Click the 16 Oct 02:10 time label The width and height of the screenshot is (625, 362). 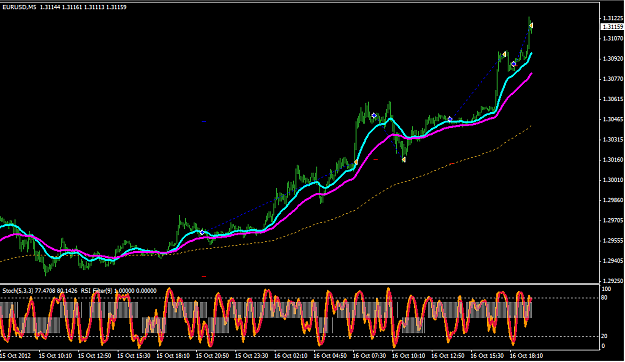pos(291,355)
